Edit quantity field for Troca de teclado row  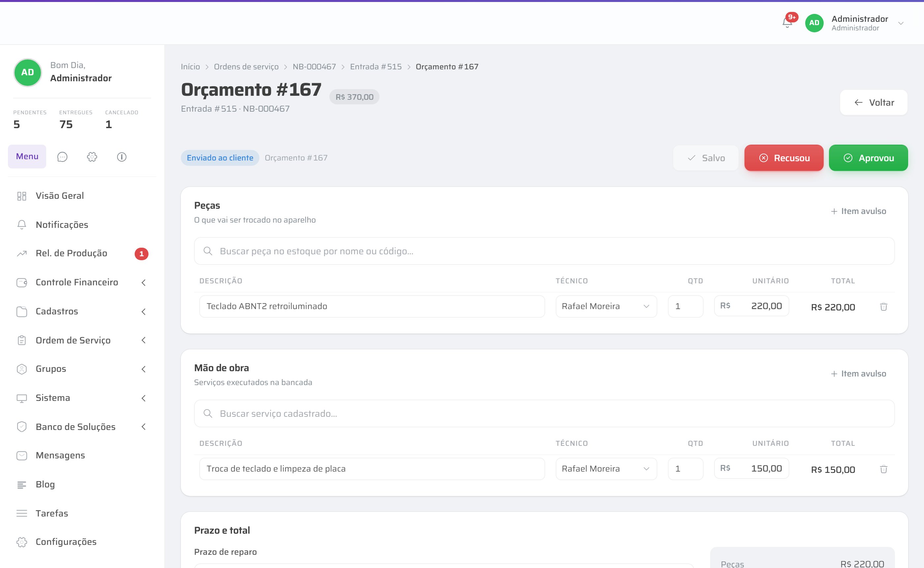[685, 469]
